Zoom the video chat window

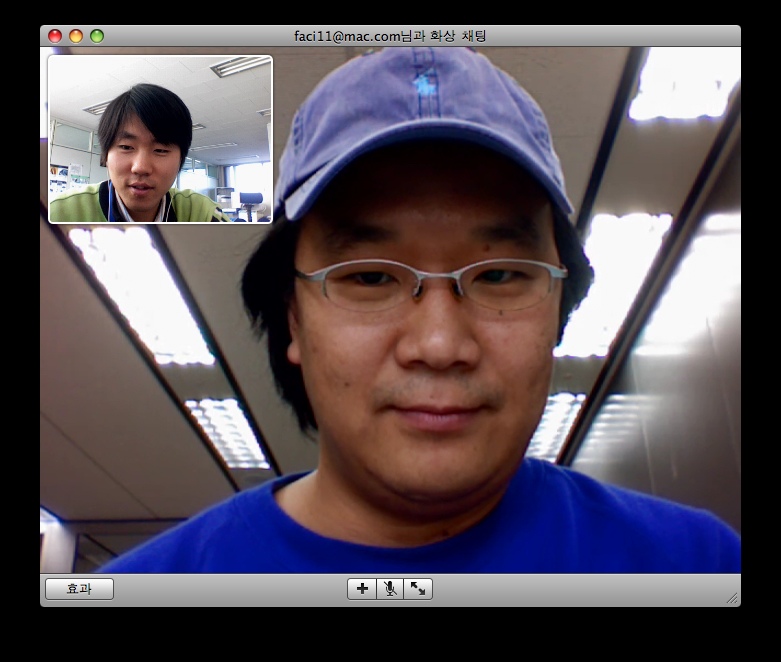(x=97, y=36)
